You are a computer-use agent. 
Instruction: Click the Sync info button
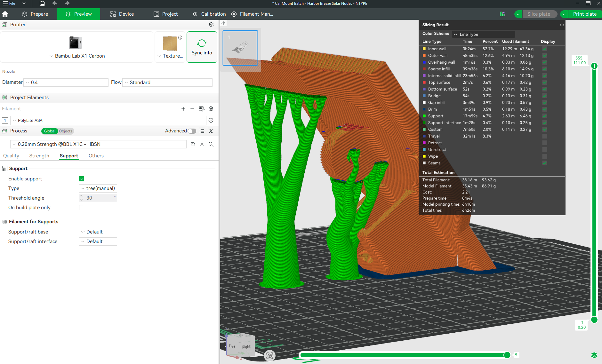pos(202,47)
